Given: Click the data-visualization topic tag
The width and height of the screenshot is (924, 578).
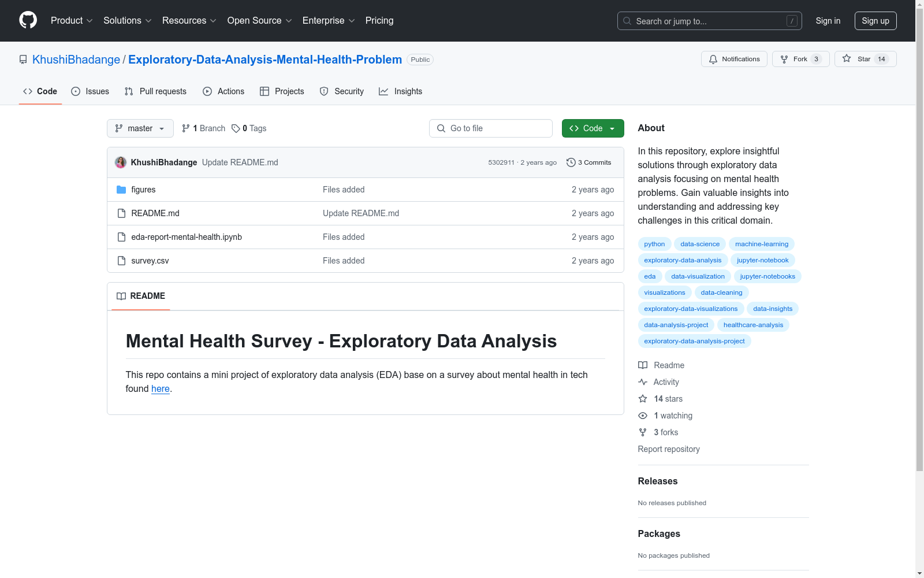Looking at the screenshot, I should (x=698, y=276).
